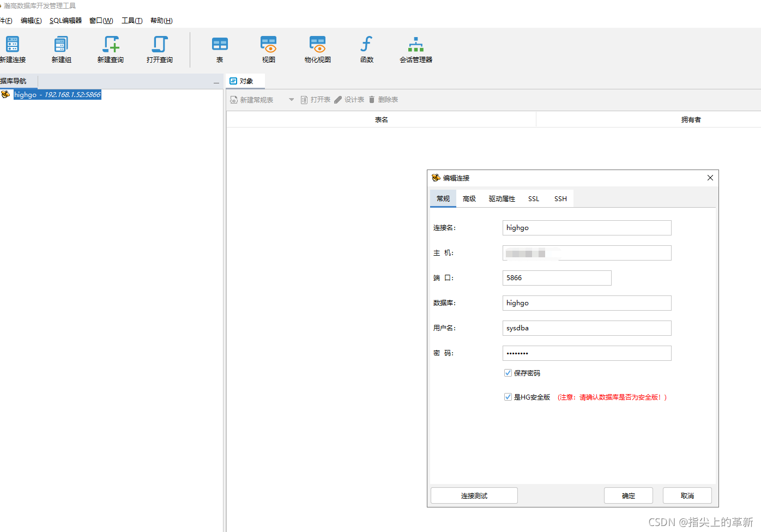Image resolution: width=761 pixels, height=532 pixels.
Task: Open the 编辑(E) menu
Action: (x=31, y=21)
